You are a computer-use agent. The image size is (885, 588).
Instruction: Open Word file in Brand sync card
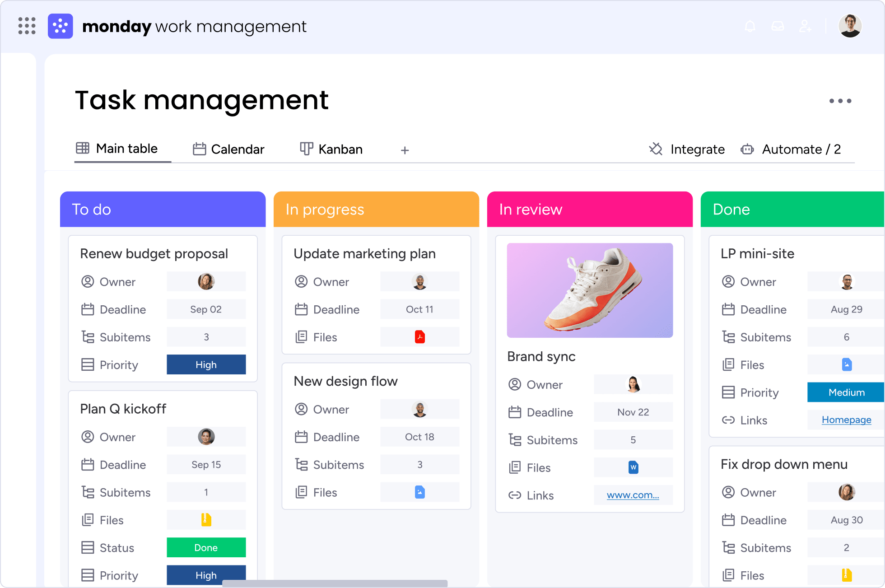point(633,467)
